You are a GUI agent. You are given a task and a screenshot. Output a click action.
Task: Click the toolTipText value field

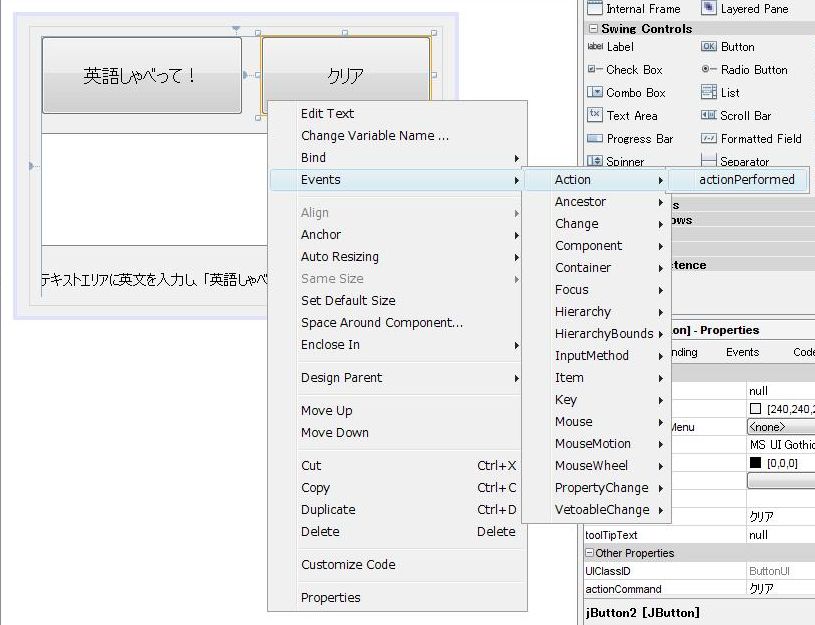(x=780, y=535)
